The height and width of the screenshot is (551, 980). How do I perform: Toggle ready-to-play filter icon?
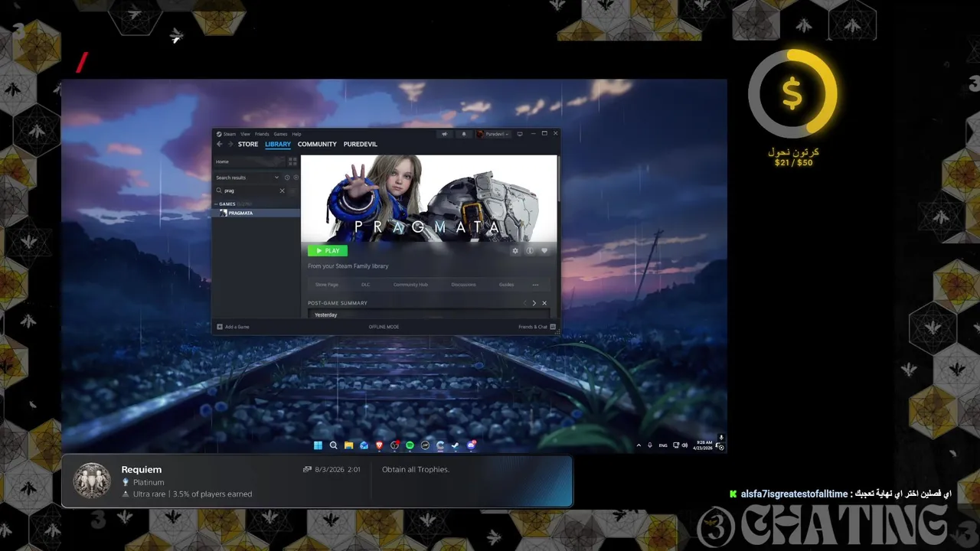(x=296, y=178)
